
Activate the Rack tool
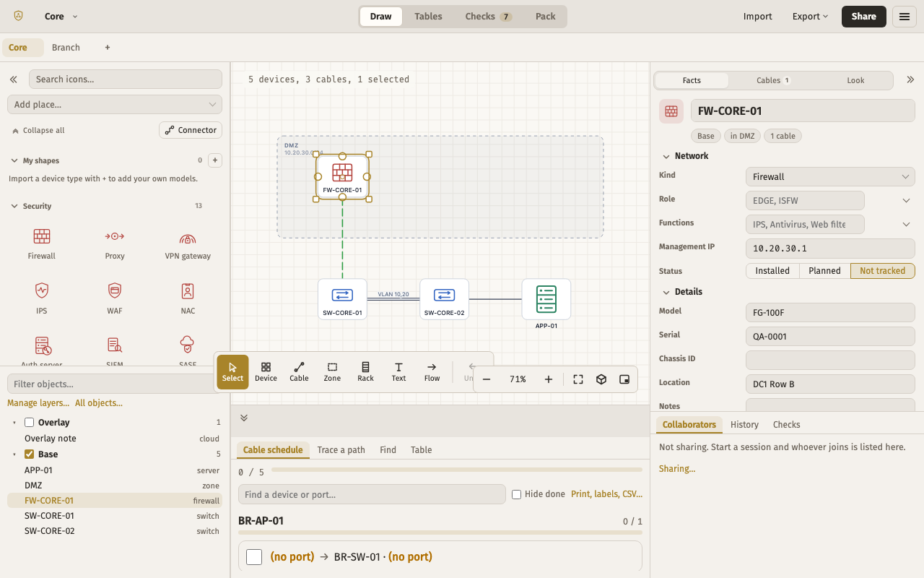365,372
